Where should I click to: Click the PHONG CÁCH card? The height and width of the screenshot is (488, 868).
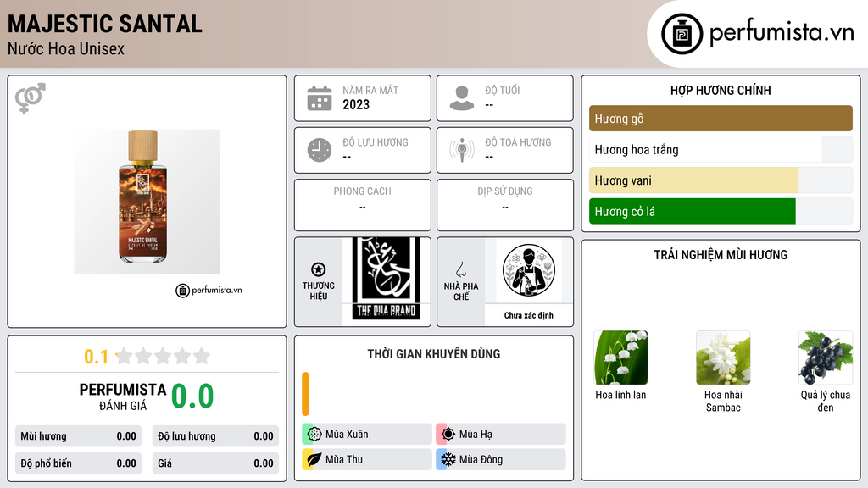363,205
